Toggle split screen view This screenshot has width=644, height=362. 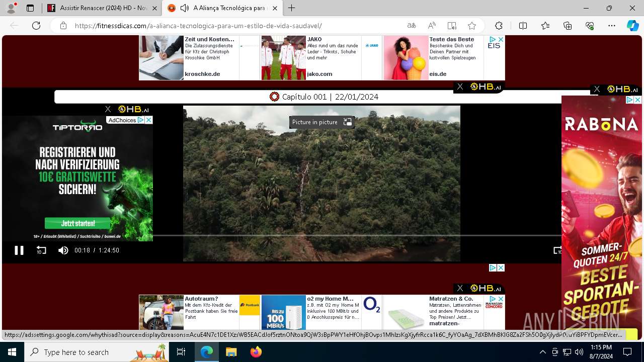point(523,26)
